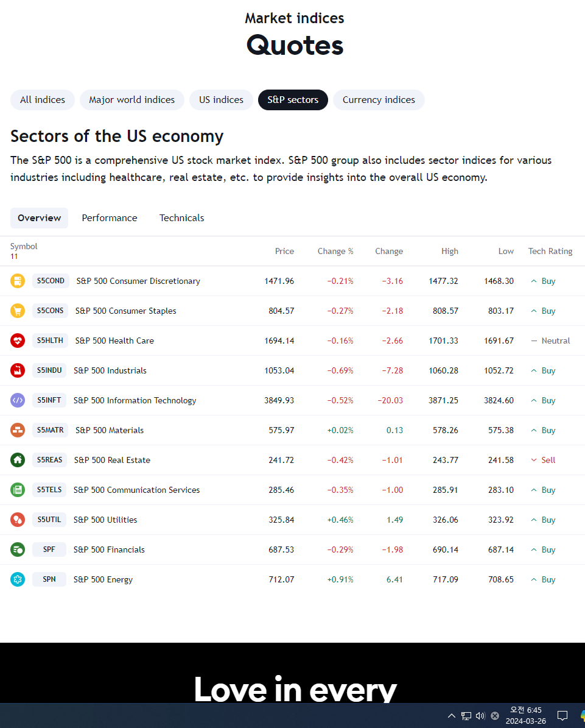Sort by the Price column header
Viewport: 585px width, 728px height.
pos(284,251)
